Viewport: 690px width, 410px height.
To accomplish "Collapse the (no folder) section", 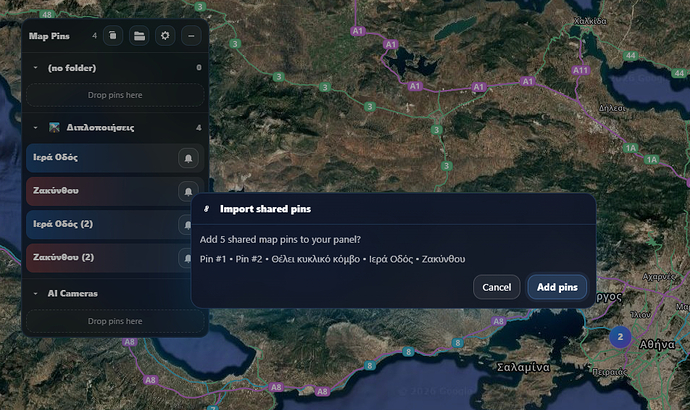I will pos(36,68).
